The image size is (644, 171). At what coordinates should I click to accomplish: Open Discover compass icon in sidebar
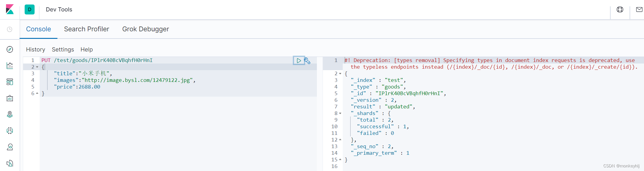[10, 49]
